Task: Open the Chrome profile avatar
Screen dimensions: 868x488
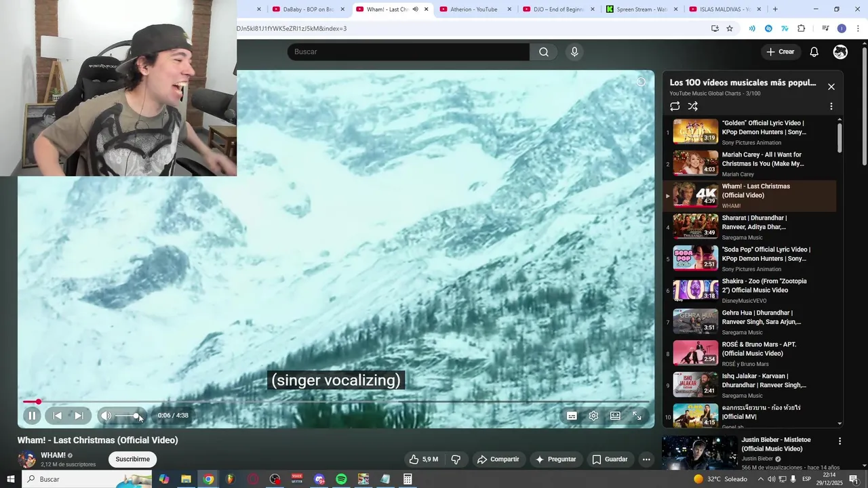Action: tap(842, 28)
